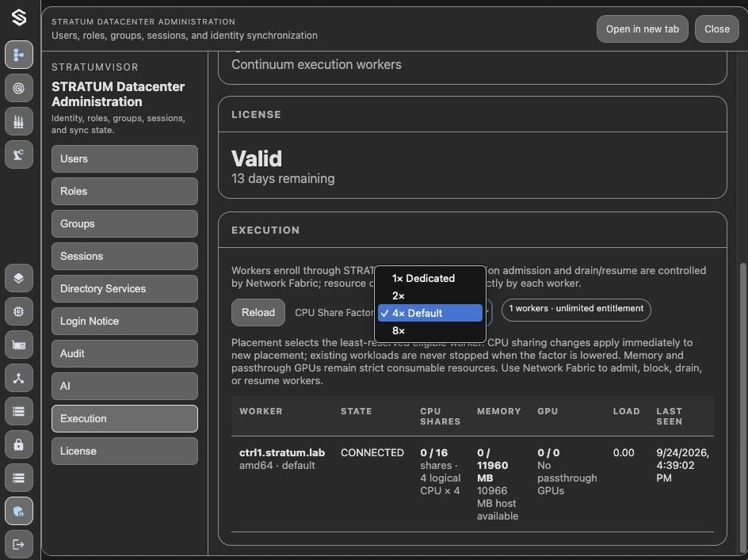Open the robot arm sidebar icon

pos(19,154)
